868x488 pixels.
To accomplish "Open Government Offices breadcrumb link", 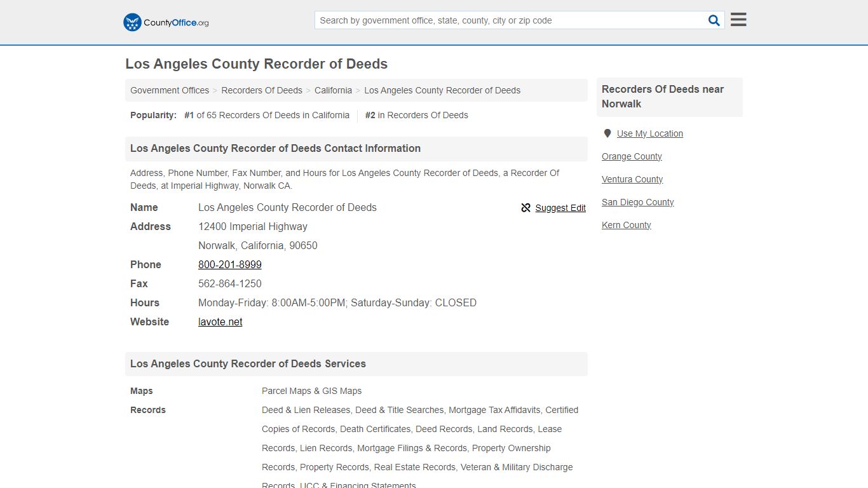I will 170,90.
